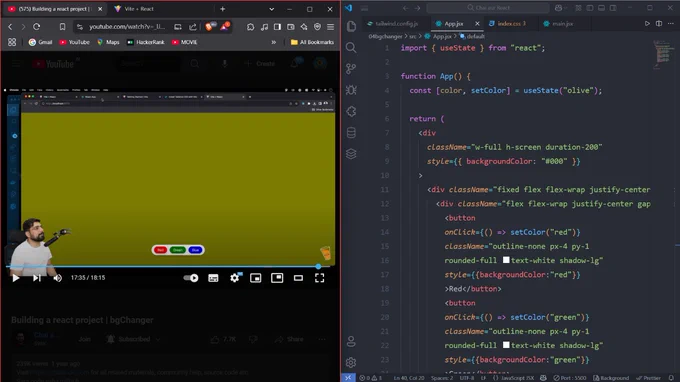
Task: Play the YouTube video
Action: pyautogui.click(x=16, y=278)
